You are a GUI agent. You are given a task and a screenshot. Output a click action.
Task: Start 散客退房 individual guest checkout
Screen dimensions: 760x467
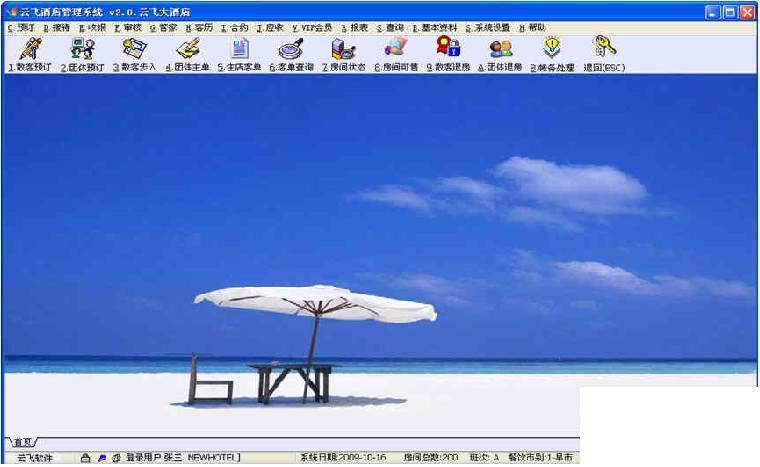(x=449, y=55)
